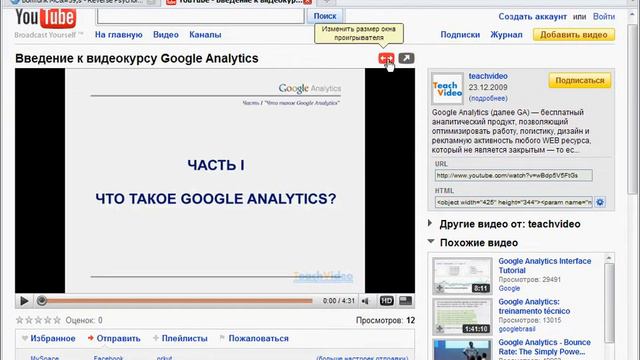Go to На главную page
The height and width of the screenshot is (360, 640).
pyautogui.click(x=118, y=35)
